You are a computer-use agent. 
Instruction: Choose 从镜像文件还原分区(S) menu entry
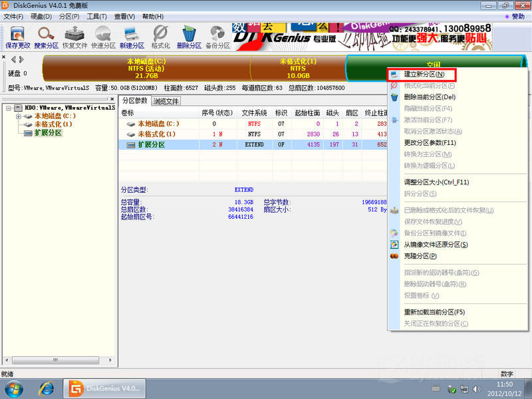pyautogui.click(x=436, y=245)
